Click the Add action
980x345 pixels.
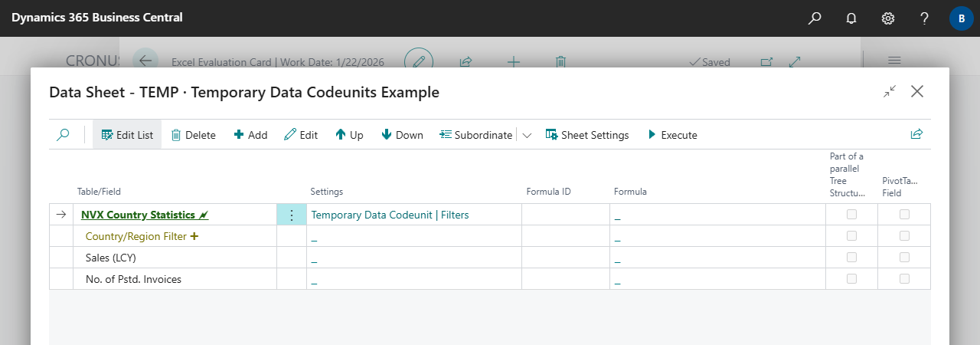coord(250,135)
